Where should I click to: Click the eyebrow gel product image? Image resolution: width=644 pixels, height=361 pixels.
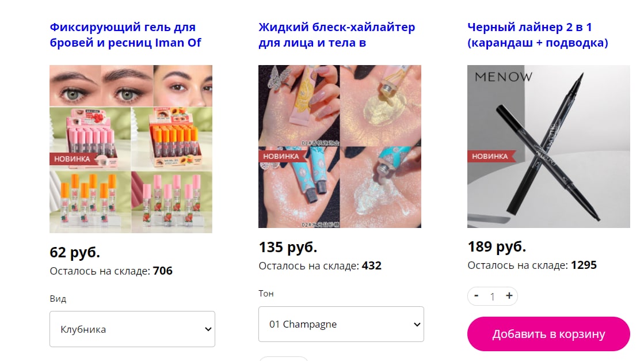coord(131,149)
